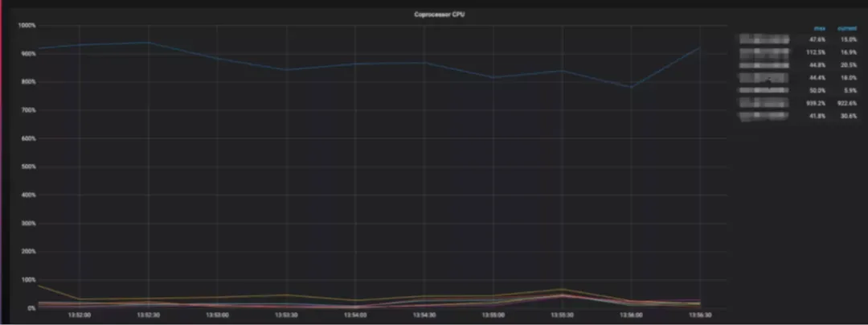Screen dimensions: 868x325
Task: Toggle legend series with 41.8% max
Action: (x=763, y=117)
